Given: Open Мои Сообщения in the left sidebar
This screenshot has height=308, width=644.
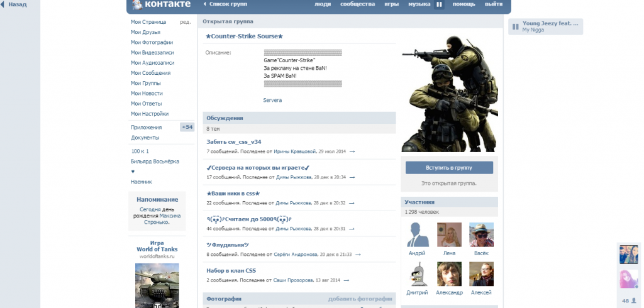Looking at the screenshot, I should 150,73.
